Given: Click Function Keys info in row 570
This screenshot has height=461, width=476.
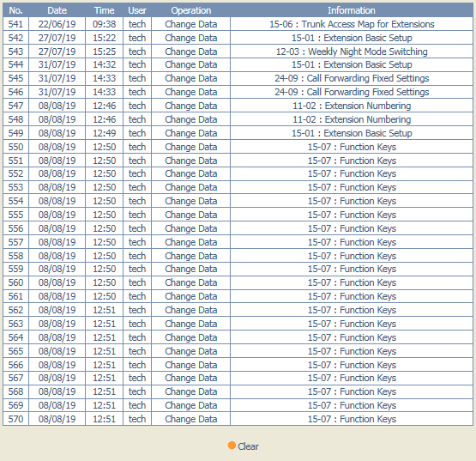Looking at the screenshot, I should coord(352,419).
